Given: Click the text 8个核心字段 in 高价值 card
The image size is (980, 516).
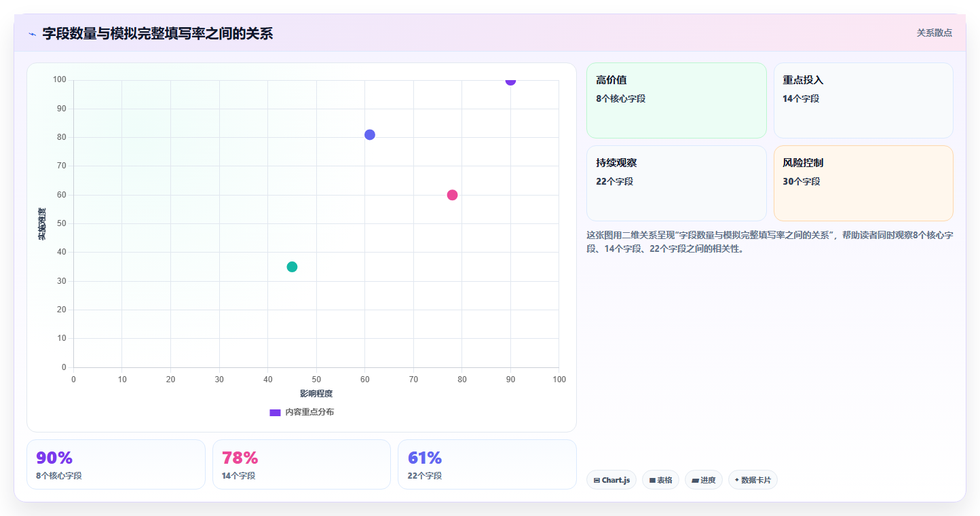Looking at the screenshot, I should 621,98.
